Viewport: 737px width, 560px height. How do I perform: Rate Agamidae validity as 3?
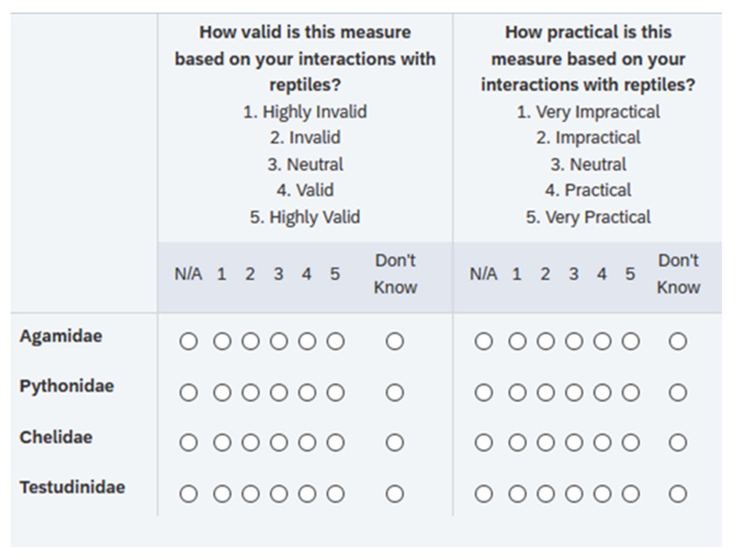tap(279, 341)
